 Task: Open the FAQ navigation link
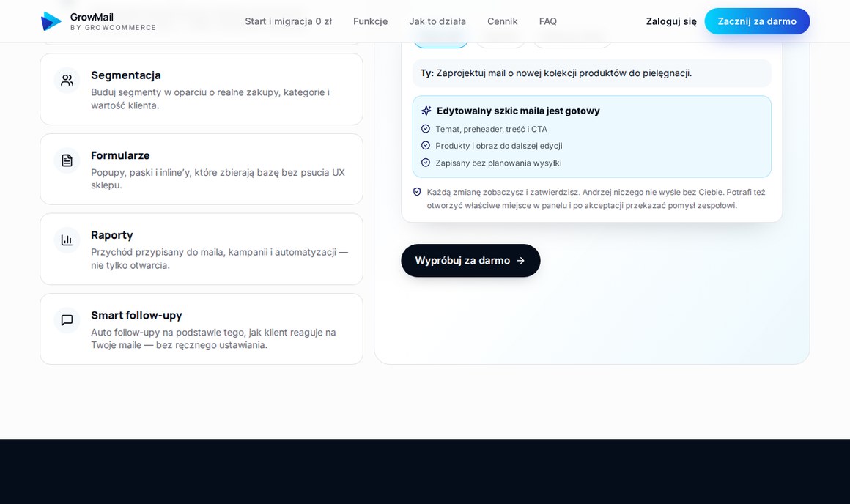coord(548,21)
